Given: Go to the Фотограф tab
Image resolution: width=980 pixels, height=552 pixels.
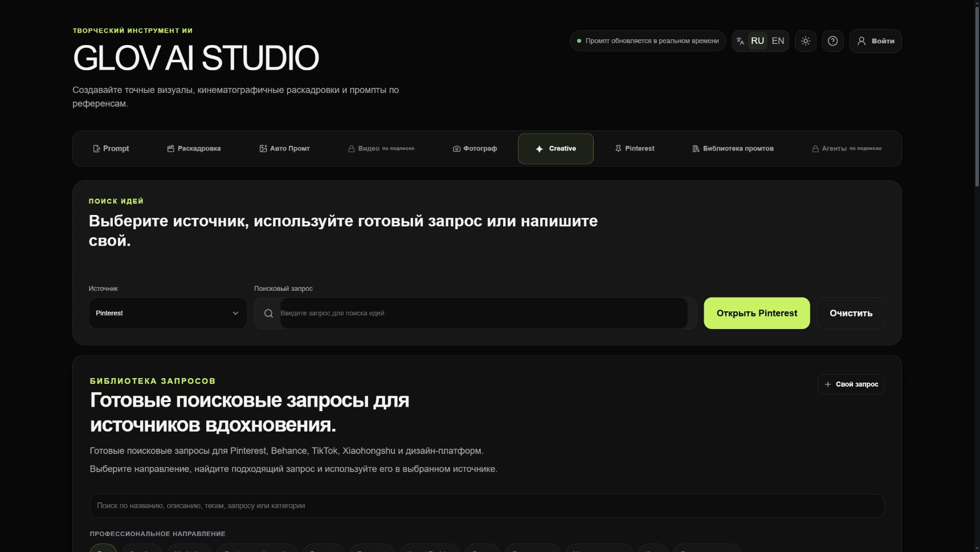Looking at the screenshot, I should tap(475, 149).
